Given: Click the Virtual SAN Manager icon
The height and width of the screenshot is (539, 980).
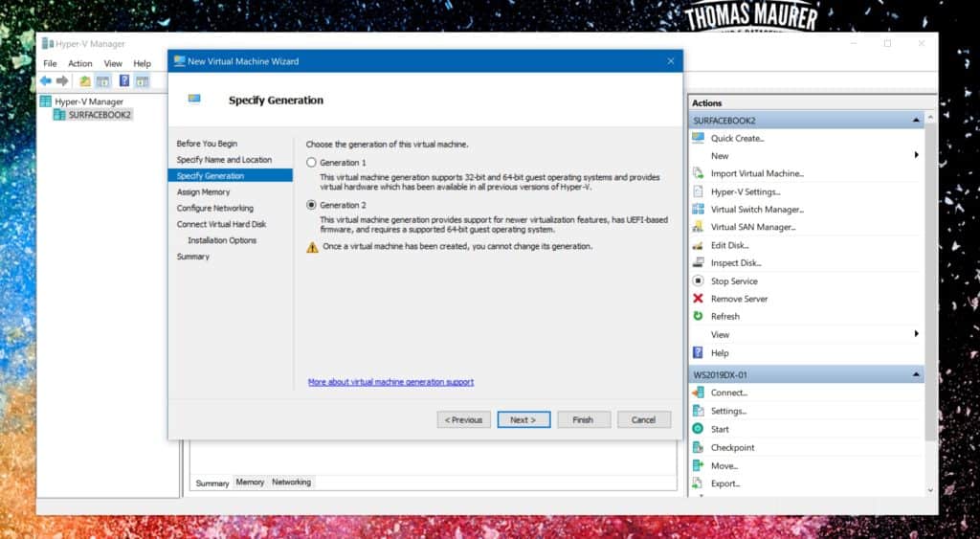Looking at the screenshot, I should (698, 227).
